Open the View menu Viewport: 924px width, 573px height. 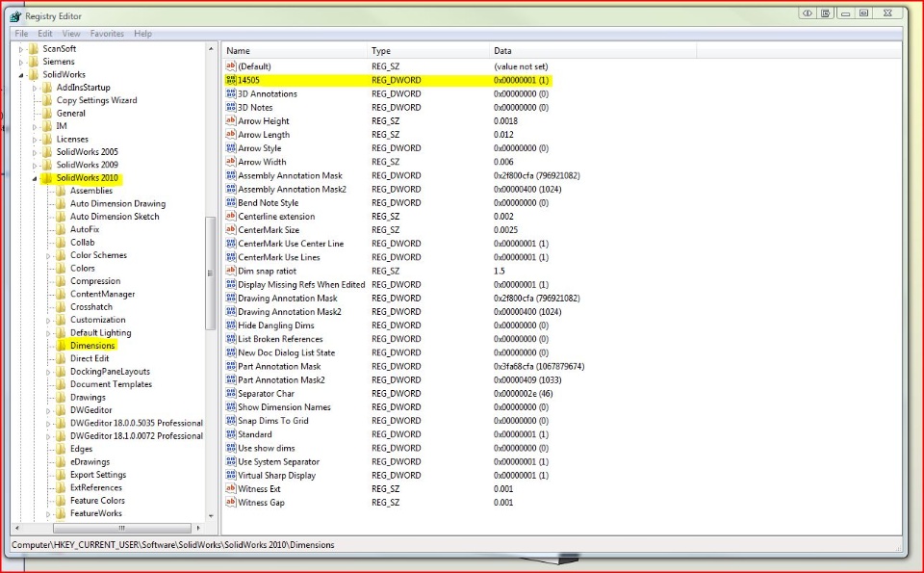coord(70,34)
